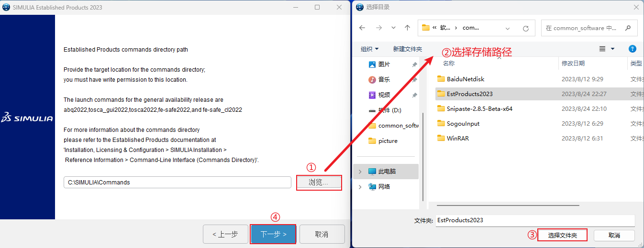
Task: Minimize the SIMULIA installer window
Action: [295, 7]
